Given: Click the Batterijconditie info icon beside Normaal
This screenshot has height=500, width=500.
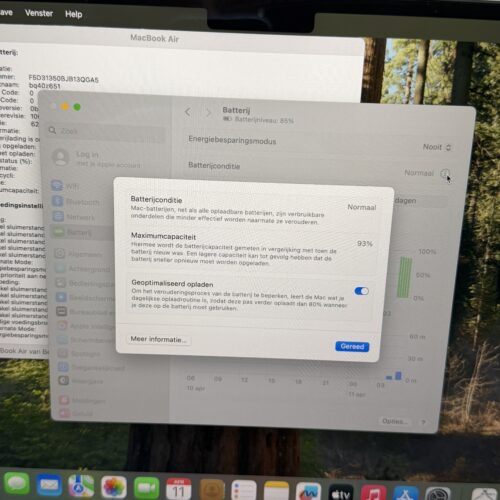Looking at the screenshot, I should [x=445, y=173].
